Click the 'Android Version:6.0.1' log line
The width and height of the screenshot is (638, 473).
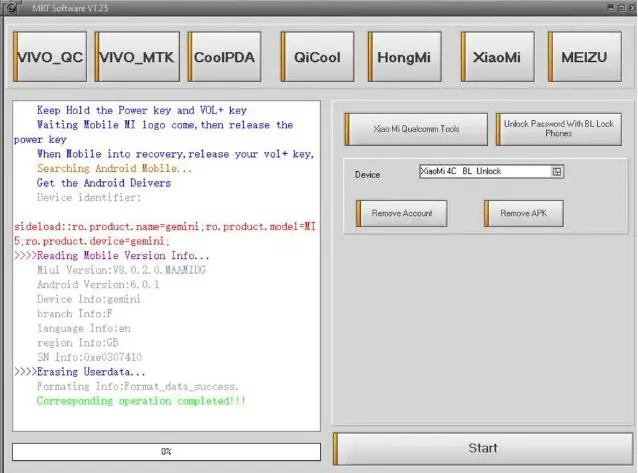(98, 285)
